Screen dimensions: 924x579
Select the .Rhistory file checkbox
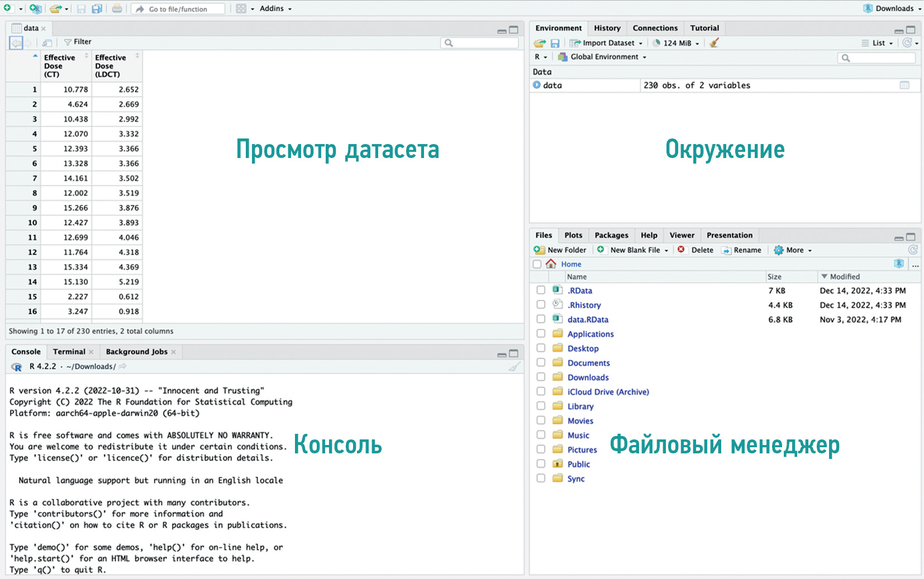point(541,305)
